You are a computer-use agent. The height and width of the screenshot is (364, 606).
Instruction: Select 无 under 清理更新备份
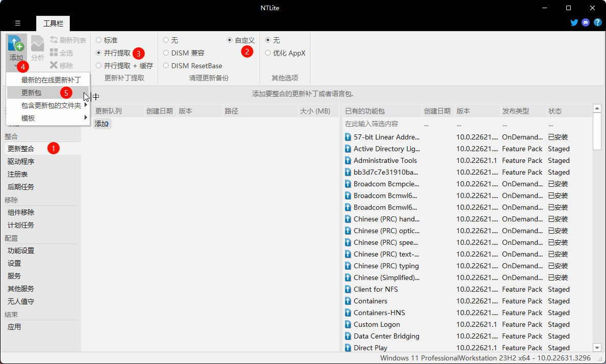166,40
